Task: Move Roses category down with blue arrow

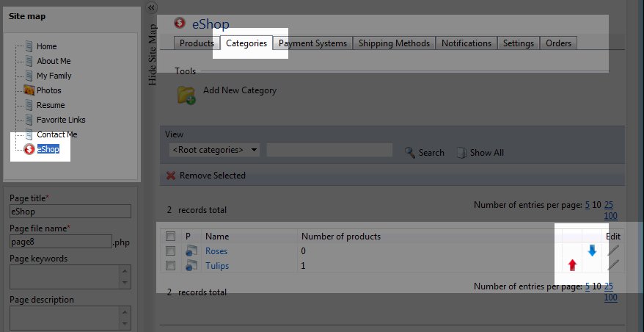Action: tap(592, 251)
